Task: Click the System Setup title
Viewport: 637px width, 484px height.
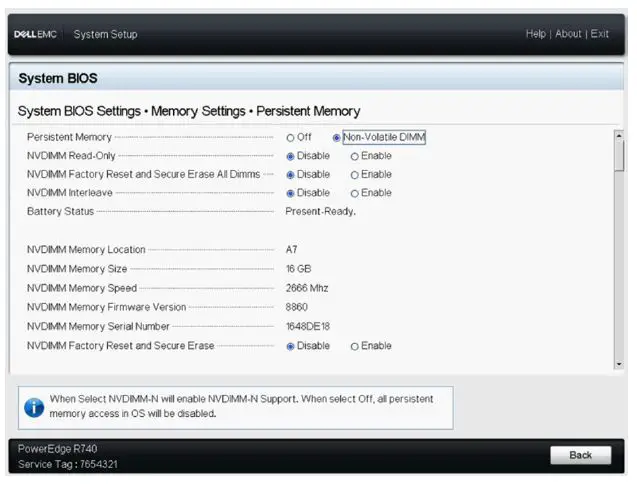Action: (105, 34)
